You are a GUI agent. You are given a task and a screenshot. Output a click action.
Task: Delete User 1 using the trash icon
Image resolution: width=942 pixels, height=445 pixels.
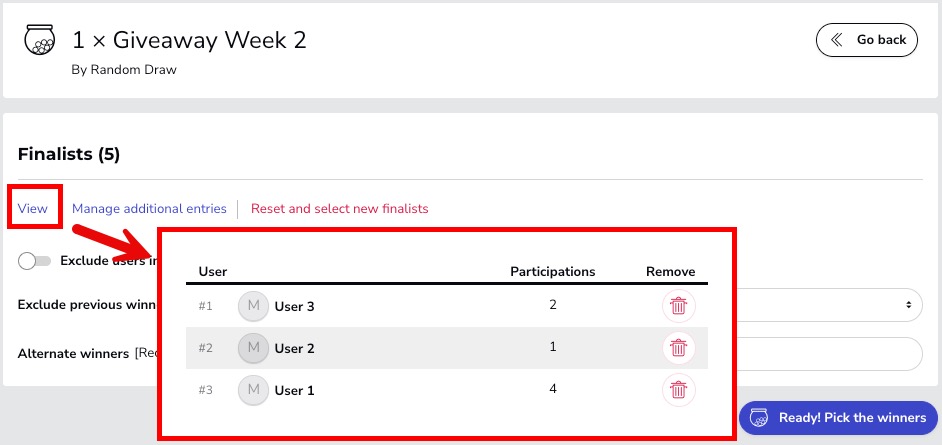(x=679, y=390)
